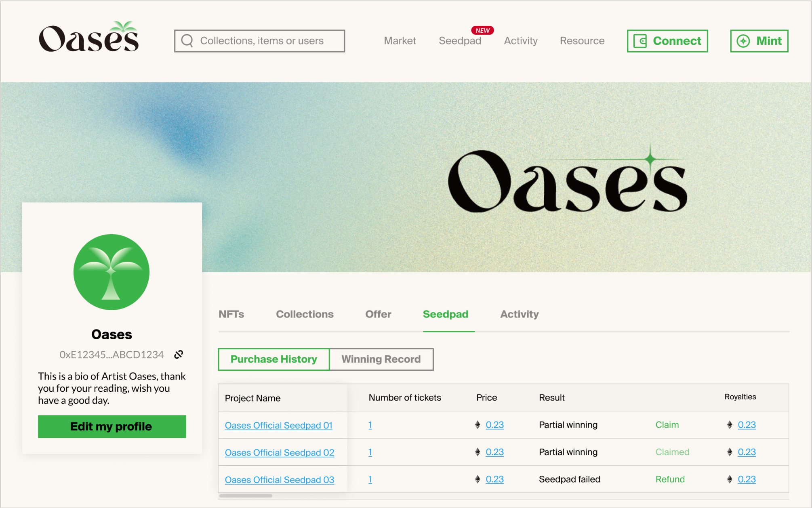This screenshot has width=812, height=508.
Task: Click the search magnifier icon
Action: [187, 41]
